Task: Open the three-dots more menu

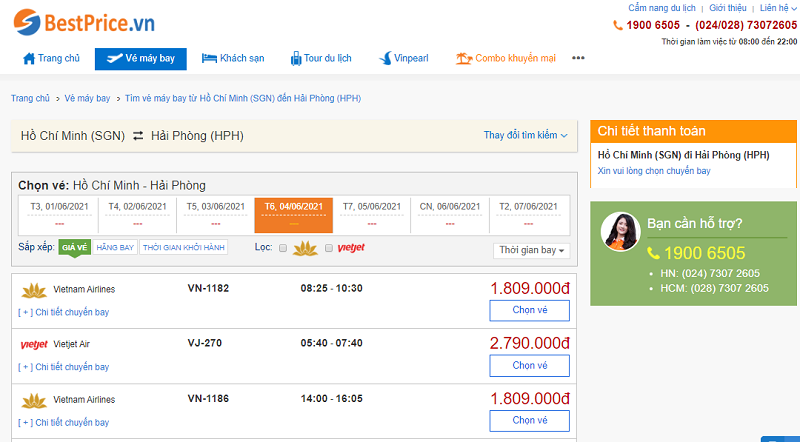Action: [x=578, y=58]
